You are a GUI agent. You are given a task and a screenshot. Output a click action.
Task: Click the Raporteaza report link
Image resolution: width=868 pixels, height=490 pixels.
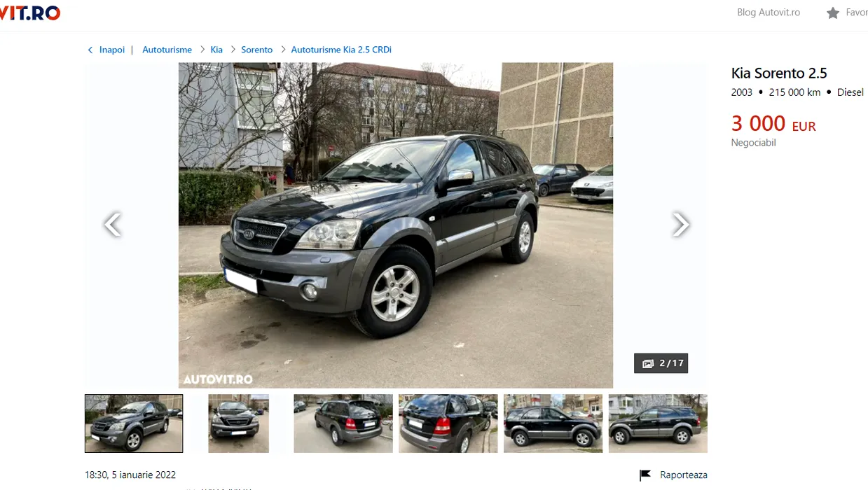[x=683, y=475]
